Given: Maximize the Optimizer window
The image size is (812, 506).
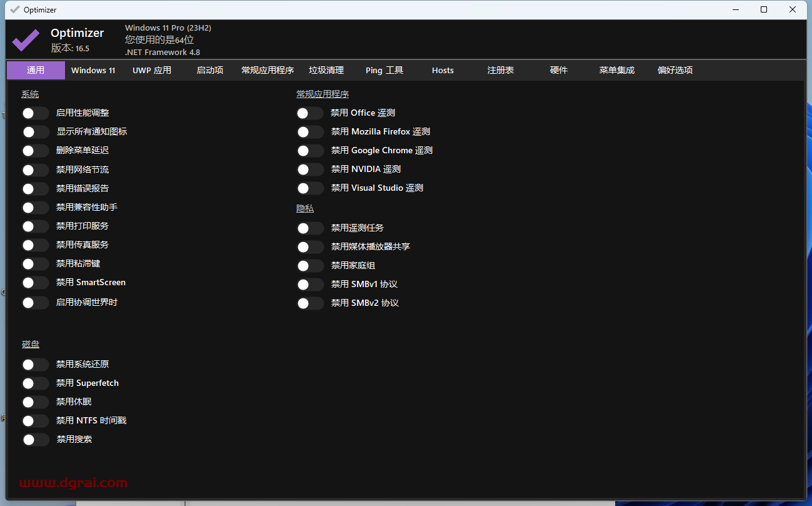Looking at the screenshot, I should [764, 9].
